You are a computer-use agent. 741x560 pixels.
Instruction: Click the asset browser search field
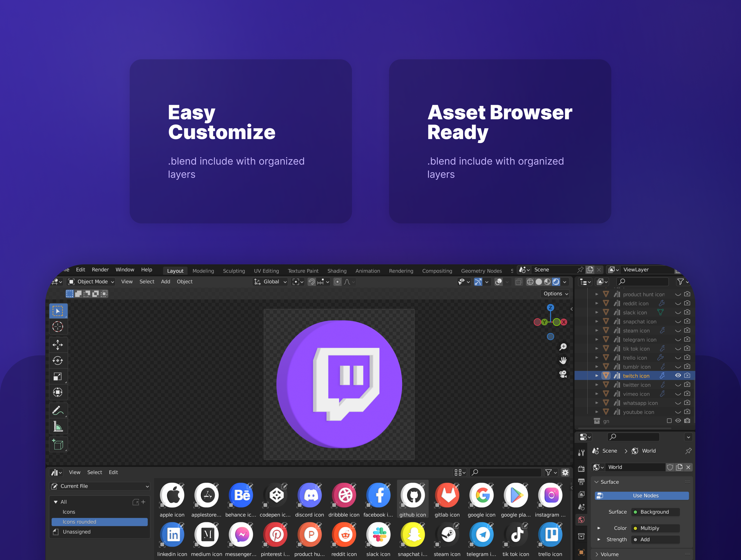(506, 472)
